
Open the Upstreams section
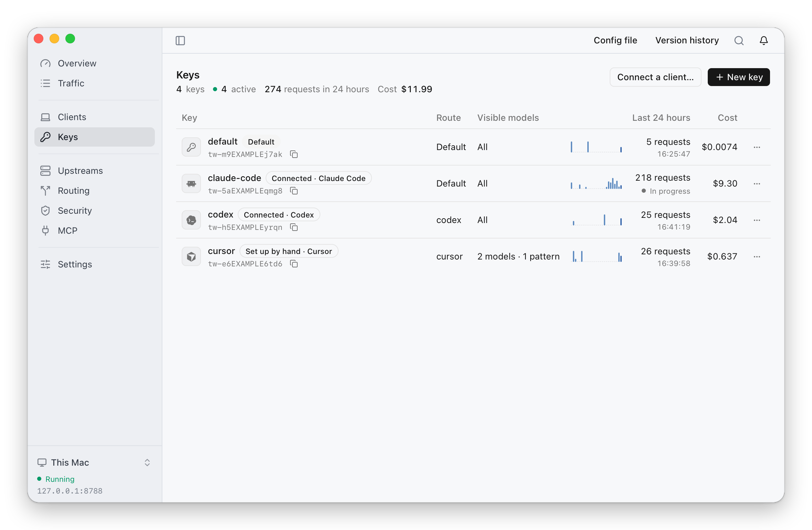click(x=95, y=171)
